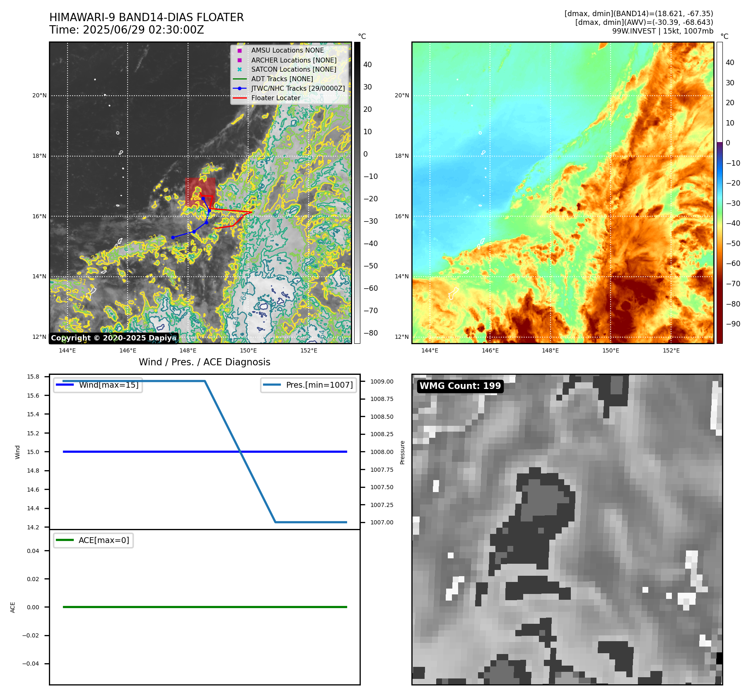Click the '0.00' ACE axis tick
This screenshot has width=751, height=700.
point(33,607)
